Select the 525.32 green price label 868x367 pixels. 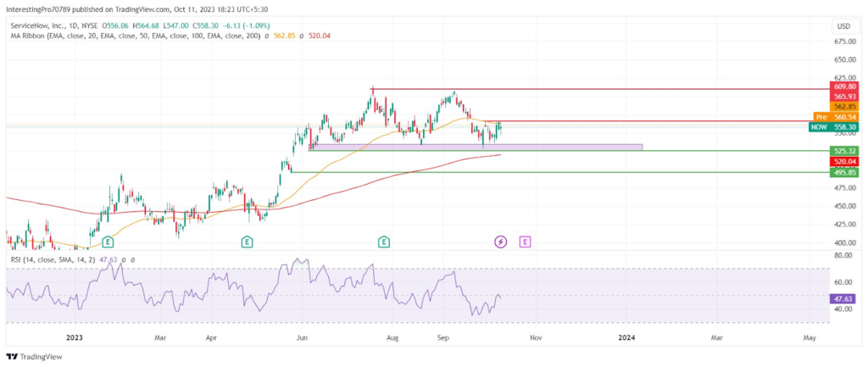click(x=844, y=151)
